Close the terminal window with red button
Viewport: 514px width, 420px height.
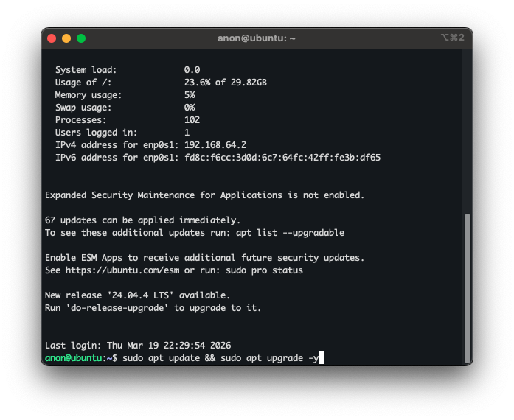52,38
